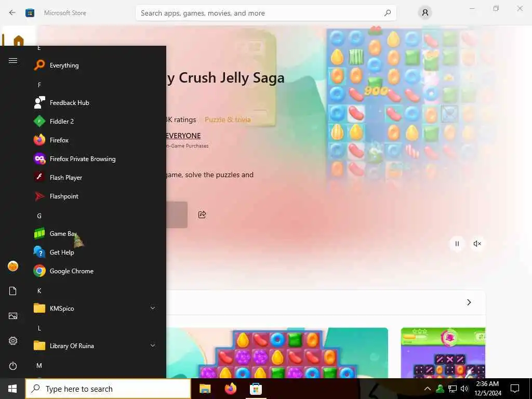The height and width of the screenshot is (399, 532).
Task: Unmute the trailer video audio
Action: point(477,244)
